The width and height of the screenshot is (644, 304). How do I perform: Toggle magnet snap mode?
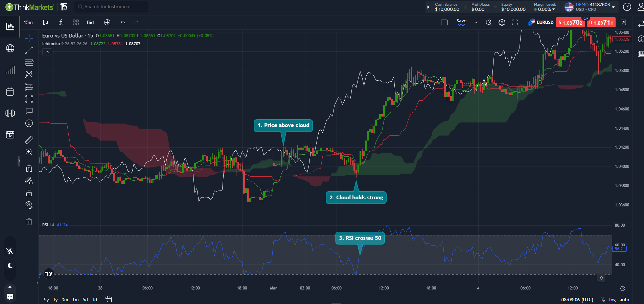(x=29, y=168)
